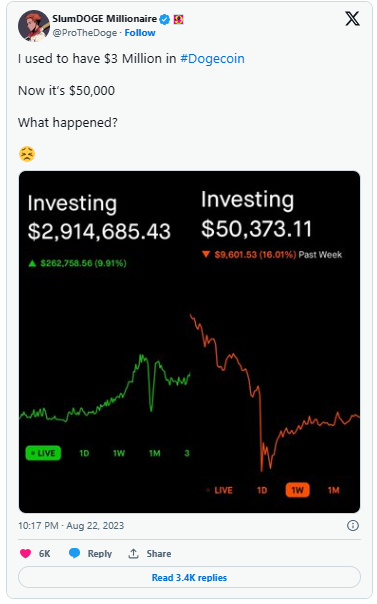The height and width of the screenshot is (604, 377).
Task: Open the tweet info circle icon
Action: 353,525
